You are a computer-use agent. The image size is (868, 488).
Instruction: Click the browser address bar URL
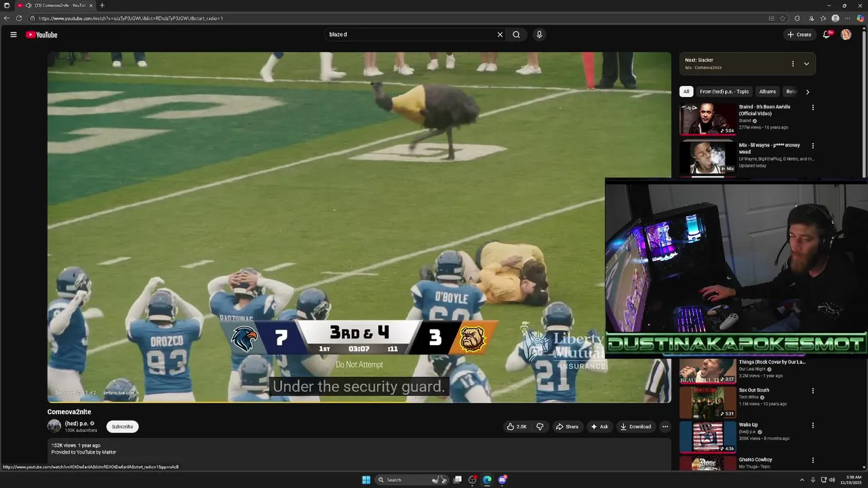tap(131, 18)
